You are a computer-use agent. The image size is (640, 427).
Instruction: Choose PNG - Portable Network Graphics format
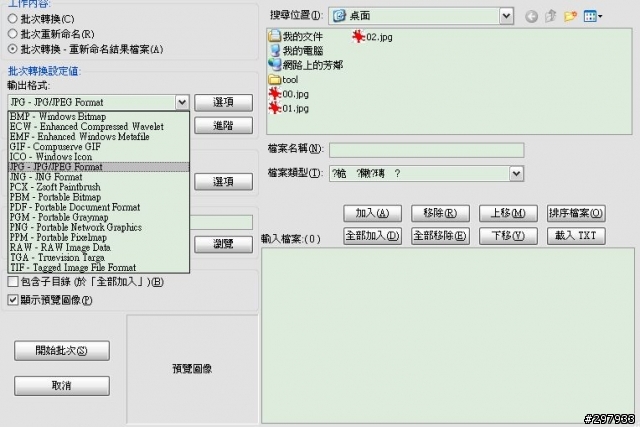[x=99, y=227]
